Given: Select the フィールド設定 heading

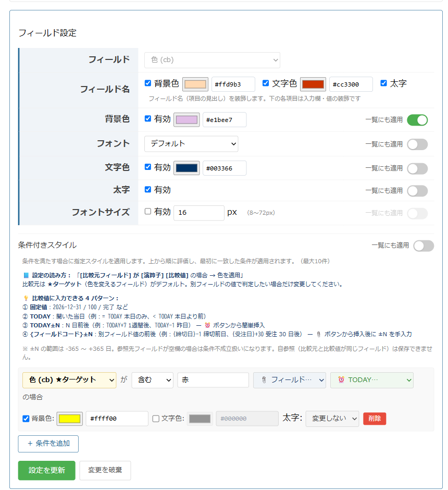Looking at the screenshot, I should pos(47,33).
